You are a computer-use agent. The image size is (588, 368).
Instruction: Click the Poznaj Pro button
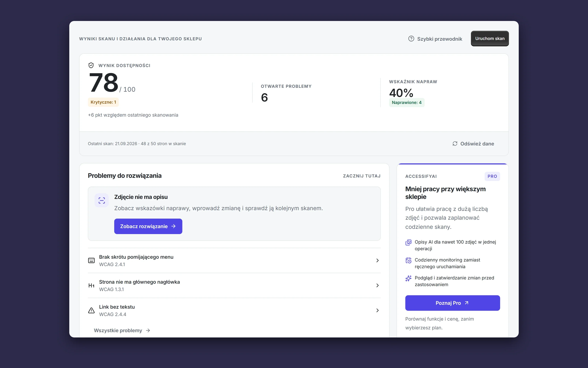pyautogui.click(x=452, y=303)
